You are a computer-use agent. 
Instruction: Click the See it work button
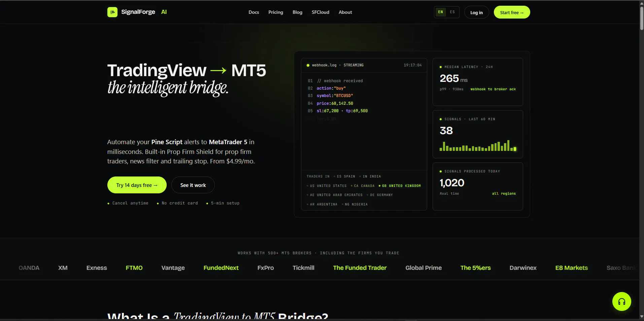193,185
